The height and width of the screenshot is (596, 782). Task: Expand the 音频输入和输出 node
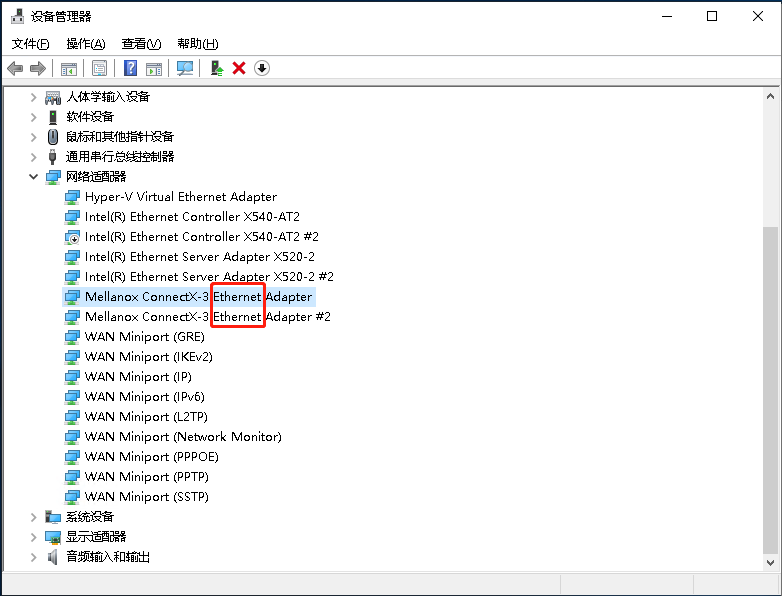(x=33, y=557)
